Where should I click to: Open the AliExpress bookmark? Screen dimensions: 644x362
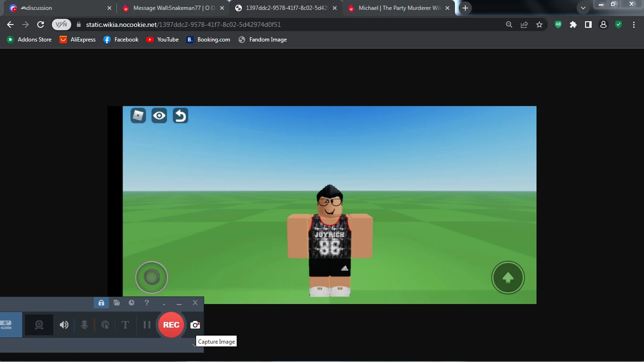[x=78, y=40]
